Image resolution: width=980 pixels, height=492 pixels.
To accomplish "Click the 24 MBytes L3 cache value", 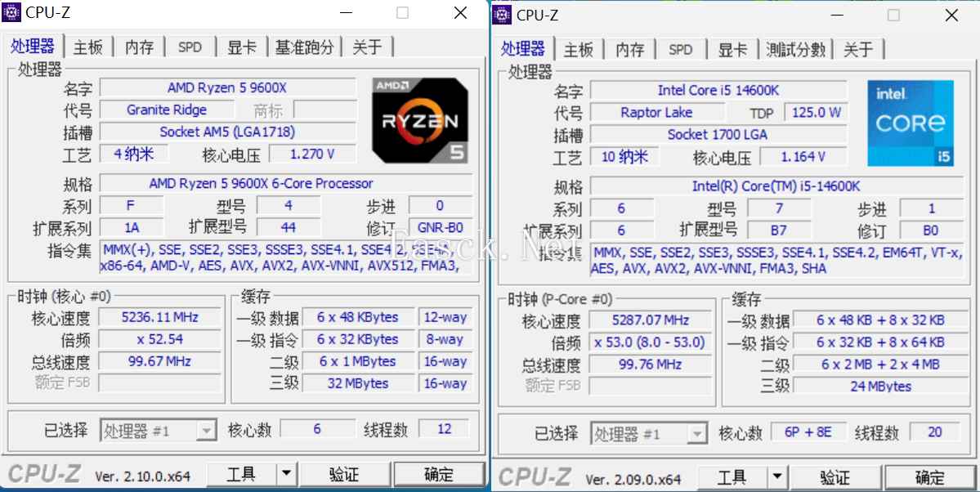I will 880,387.
